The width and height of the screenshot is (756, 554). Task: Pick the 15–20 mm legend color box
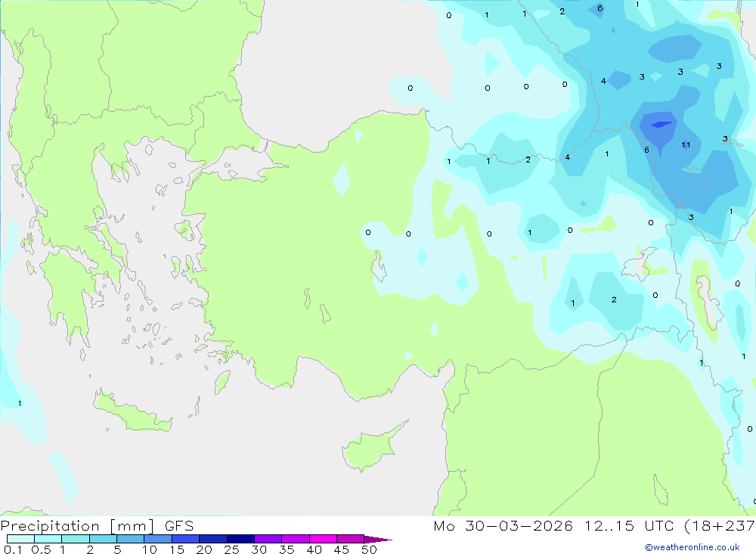point(185,539)
